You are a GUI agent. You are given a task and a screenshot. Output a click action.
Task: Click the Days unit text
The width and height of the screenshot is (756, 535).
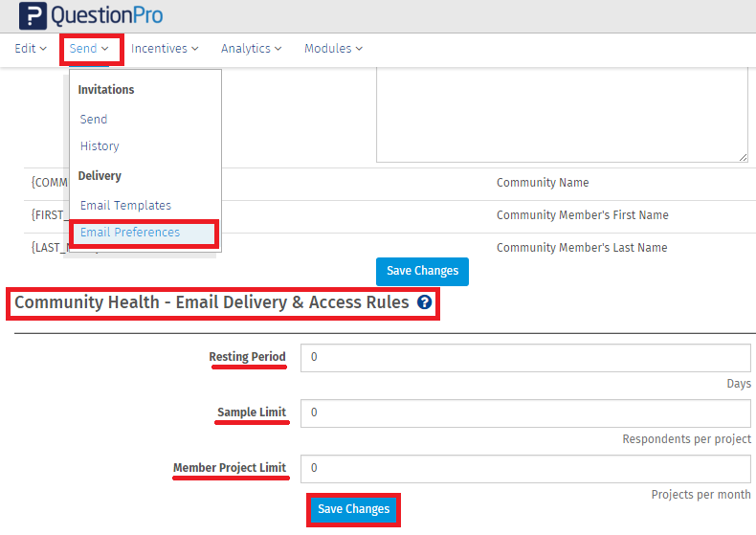739,384
